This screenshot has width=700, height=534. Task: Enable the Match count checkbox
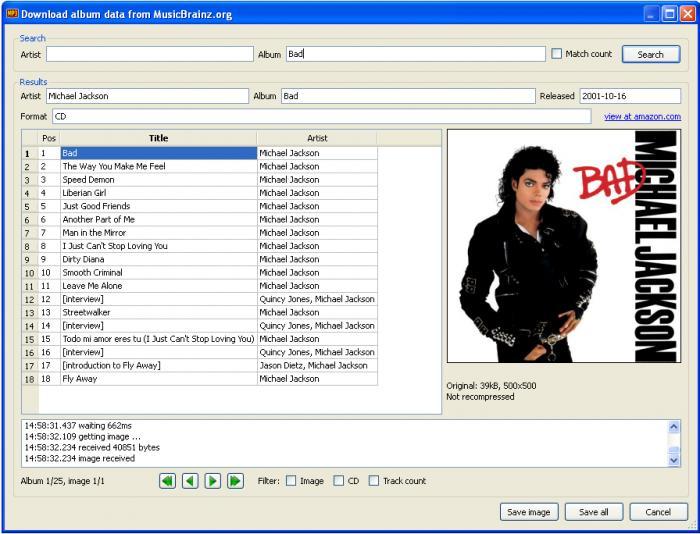[x=556, y=54]
